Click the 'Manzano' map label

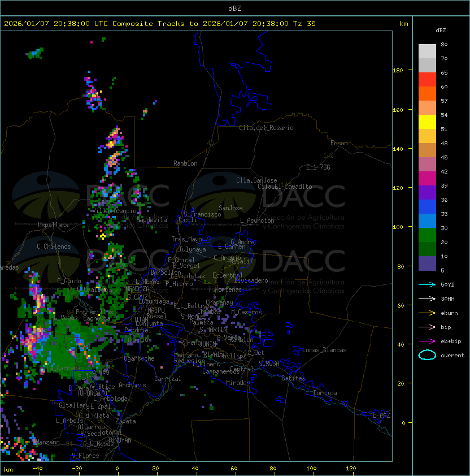point(47,442)
